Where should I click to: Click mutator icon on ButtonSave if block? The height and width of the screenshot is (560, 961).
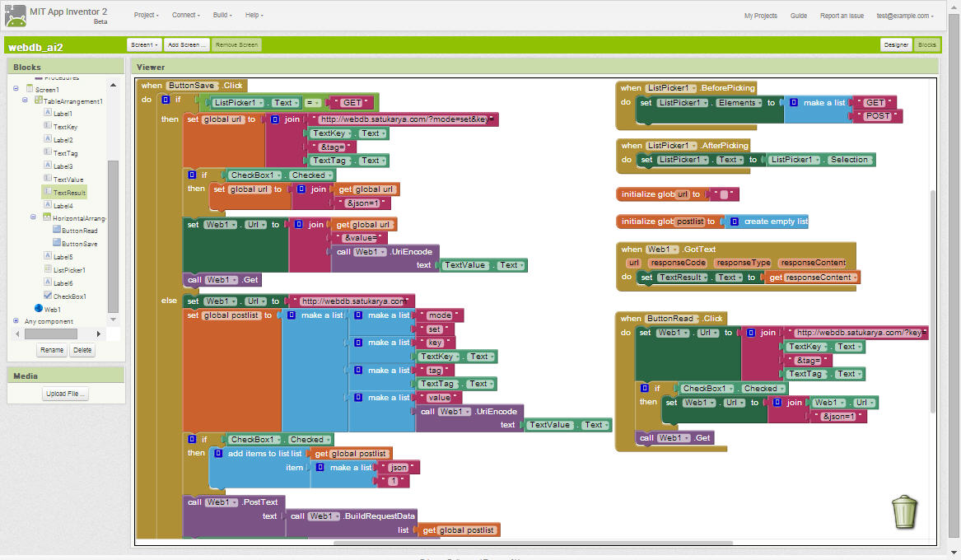tap(166, 100)
